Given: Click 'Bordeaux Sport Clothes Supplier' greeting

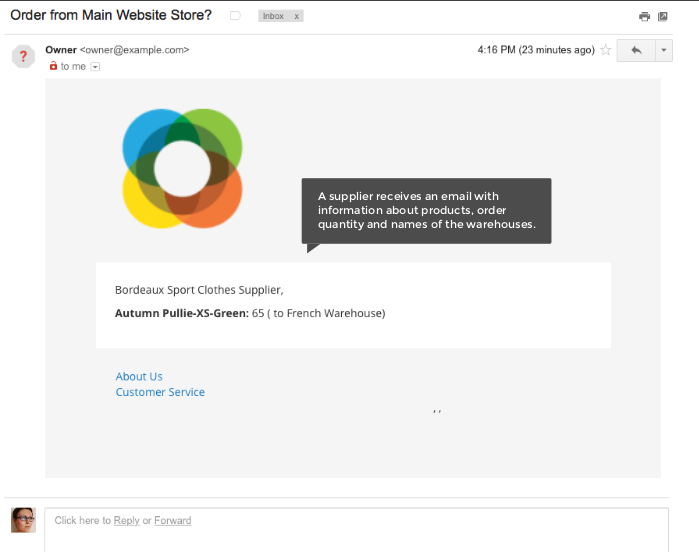Looking at the screenshot, I should pos(199,290).
